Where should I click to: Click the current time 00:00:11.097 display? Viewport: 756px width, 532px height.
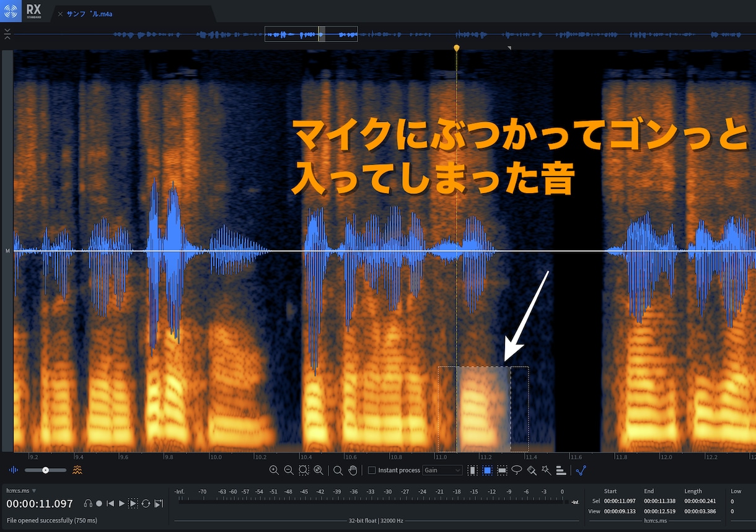(40, 504)
